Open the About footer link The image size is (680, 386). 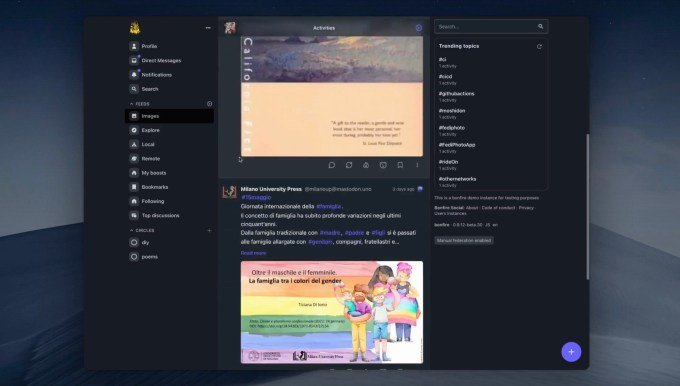tap(472, 208)
